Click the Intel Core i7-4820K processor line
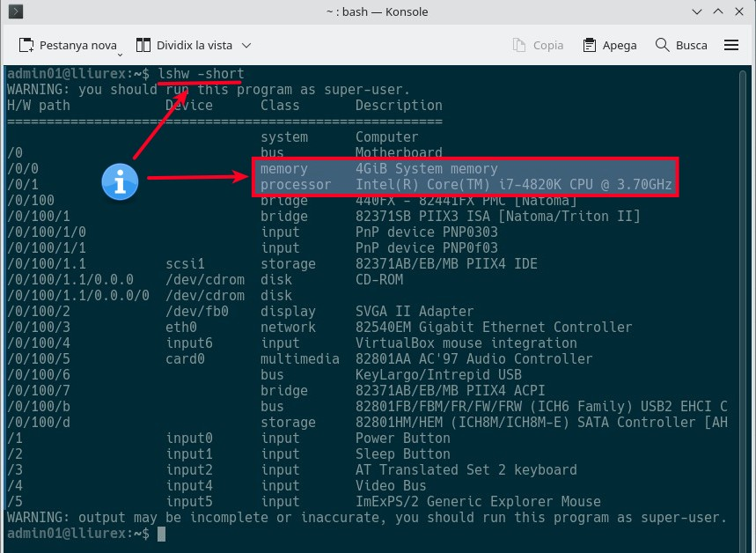Viewport: 756px width, 553px height. [513, 184]
